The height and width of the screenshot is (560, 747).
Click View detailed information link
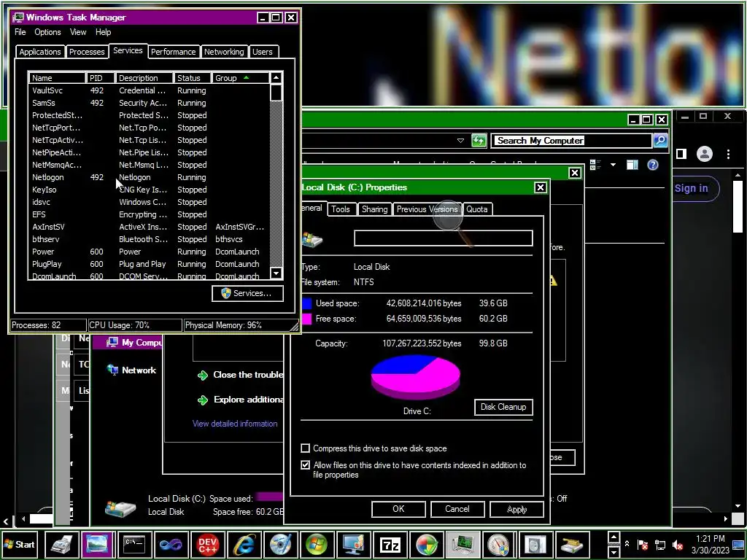click(235, 424)
